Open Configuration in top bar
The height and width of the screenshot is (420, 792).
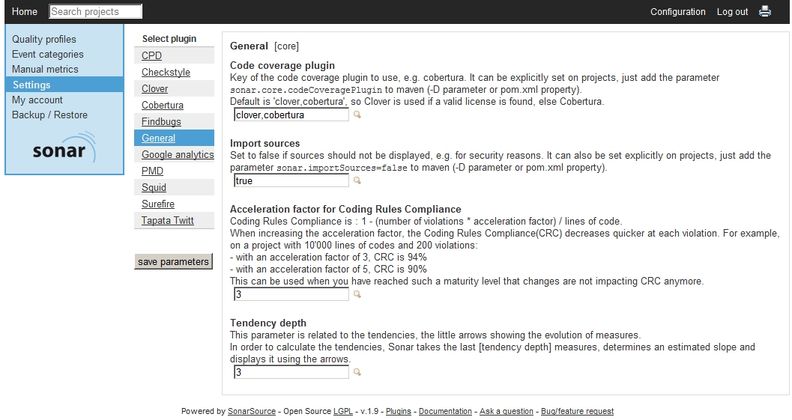click(678, 12)
